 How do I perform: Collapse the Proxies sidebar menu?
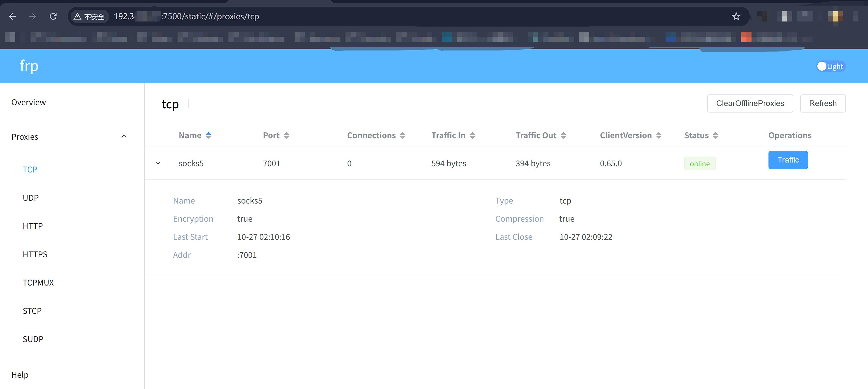click(124, 136)
